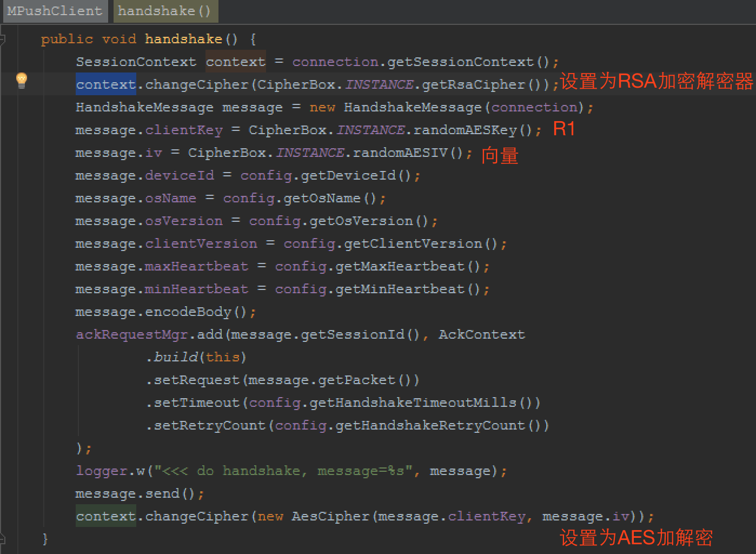Click new HandshakeMessage(connection) expression
This screenshot has height=554, width=756.
click(448, 107)
